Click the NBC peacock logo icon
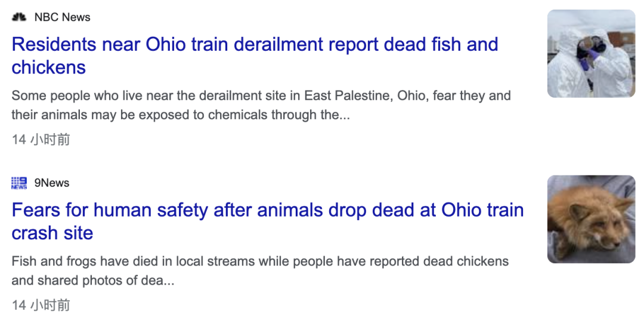The width and height of the screenshot is (644, 315). coord(19,17)
